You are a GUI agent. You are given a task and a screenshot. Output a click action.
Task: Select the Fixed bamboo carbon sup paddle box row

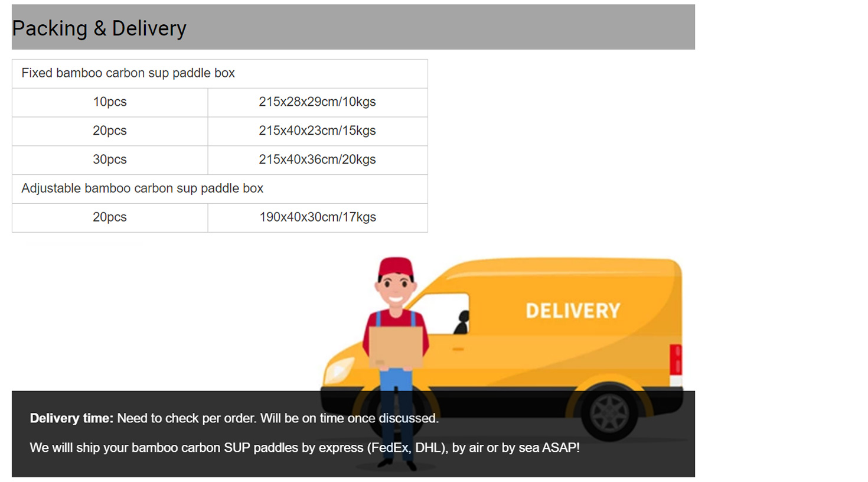(128, 73)
